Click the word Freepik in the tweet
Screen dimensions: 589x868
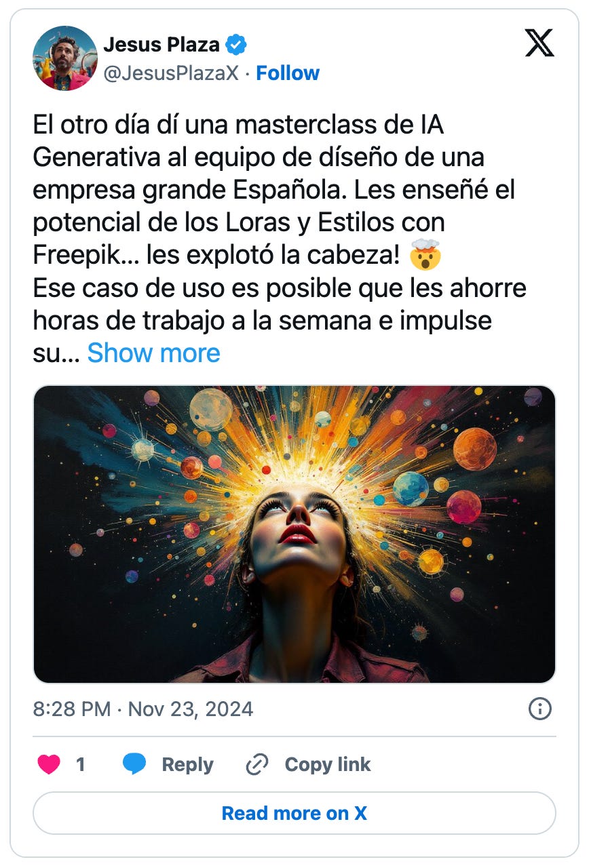pyautogui.click(x=75, y=256)
